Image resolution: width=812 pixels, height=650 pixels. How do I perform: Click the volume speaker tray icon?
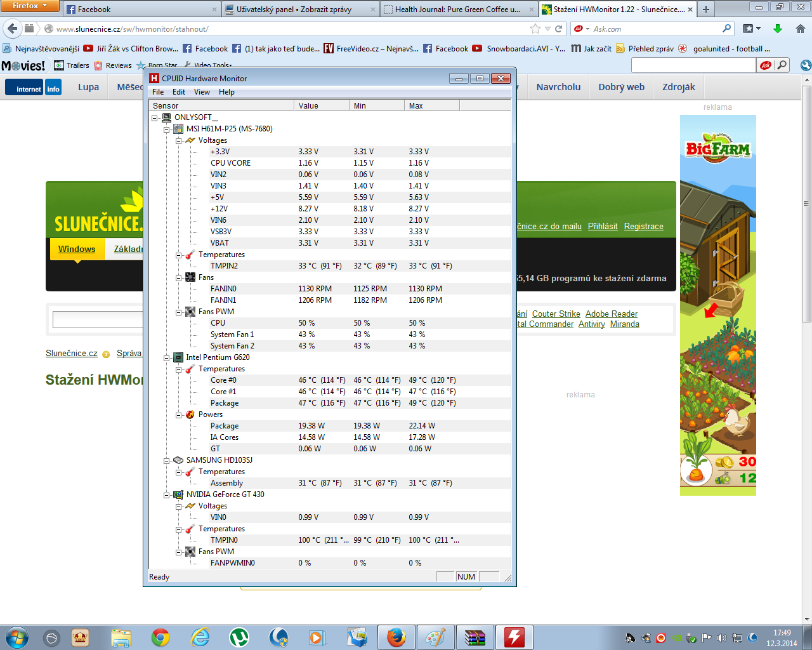click(x=722, y=638)
